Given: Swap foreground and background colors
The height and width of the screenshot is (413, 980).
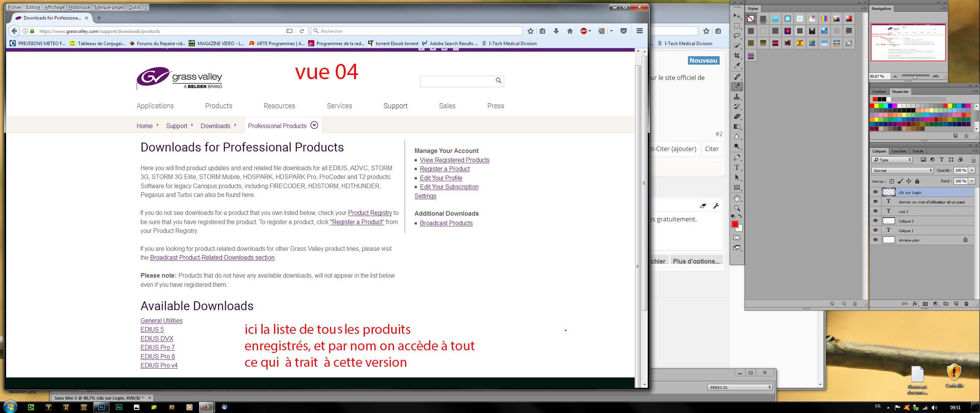Looking at the screenshot, I should 740,216.
